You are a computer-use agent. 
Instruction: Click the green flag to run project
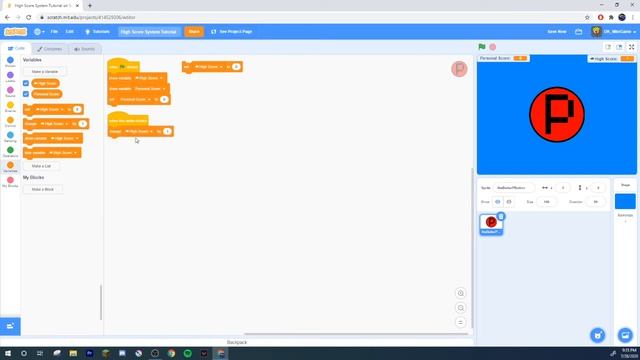click(x=482, y=47)
